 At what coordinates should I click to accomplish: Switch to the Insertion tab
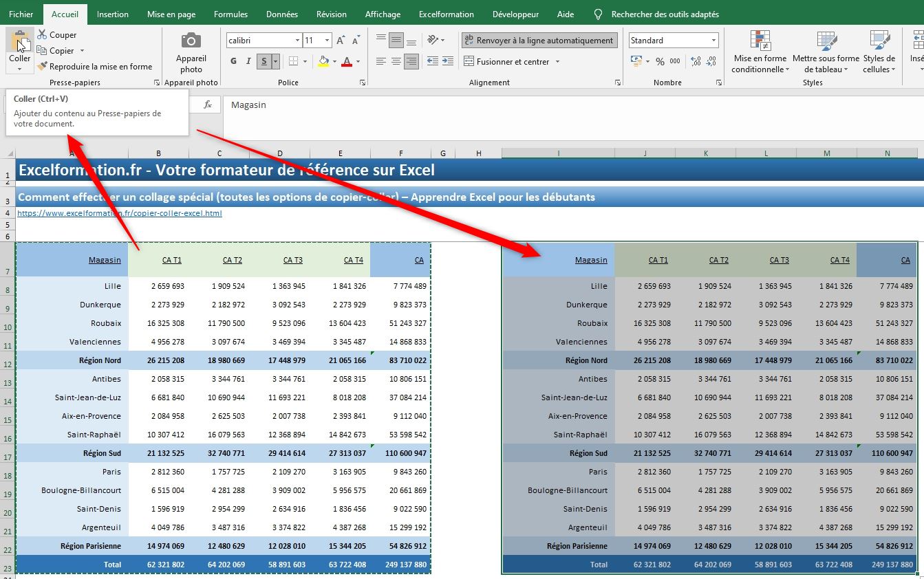click(x=113, y=14)
